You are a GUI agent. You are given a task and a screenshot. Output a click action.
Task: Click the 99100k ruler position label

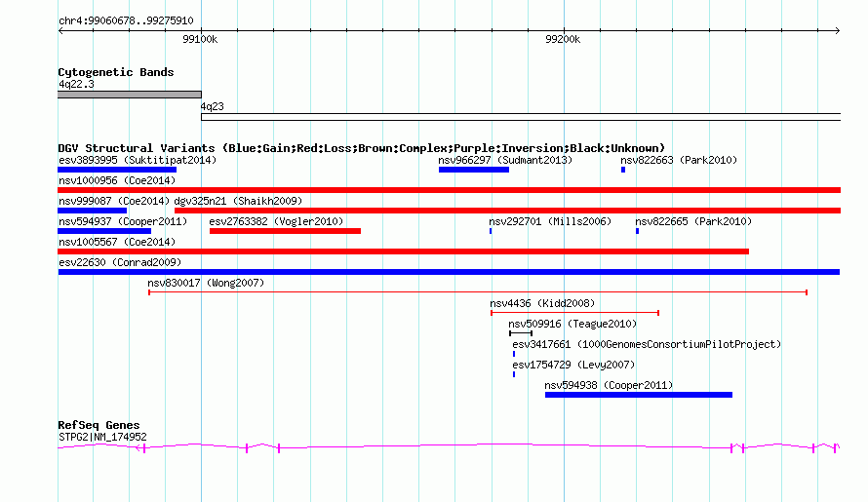click(200, 39)
